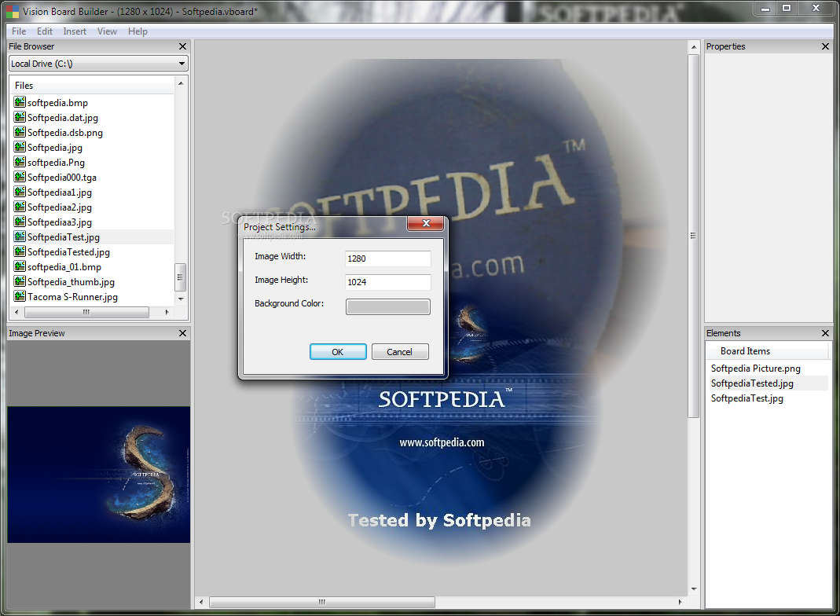Select Tacoma S-Runner.jpg file name
Image resolution: width=840 pixels, height=616 pixels.
click(73, 297)
